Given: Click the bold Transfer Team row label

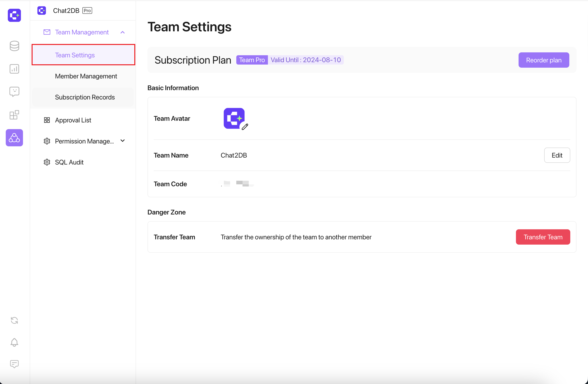Looking at the screenshot, I should (175, 237).
